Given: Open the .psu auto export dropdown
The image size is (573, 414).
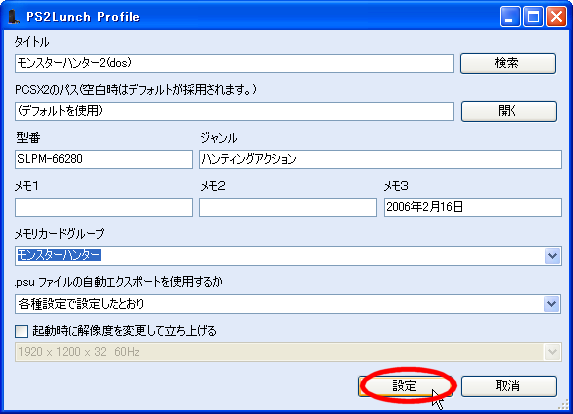Looking at the screenshot, I should coord(552,304).
